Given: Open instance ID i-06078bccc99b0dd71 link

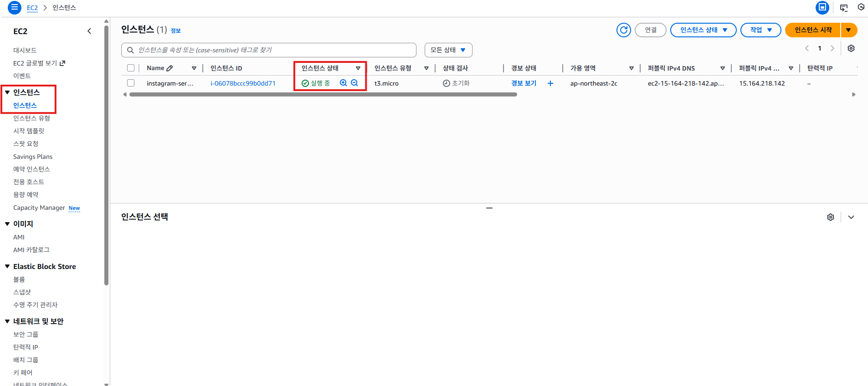Looking at the screenshot, I should point(243,83).
